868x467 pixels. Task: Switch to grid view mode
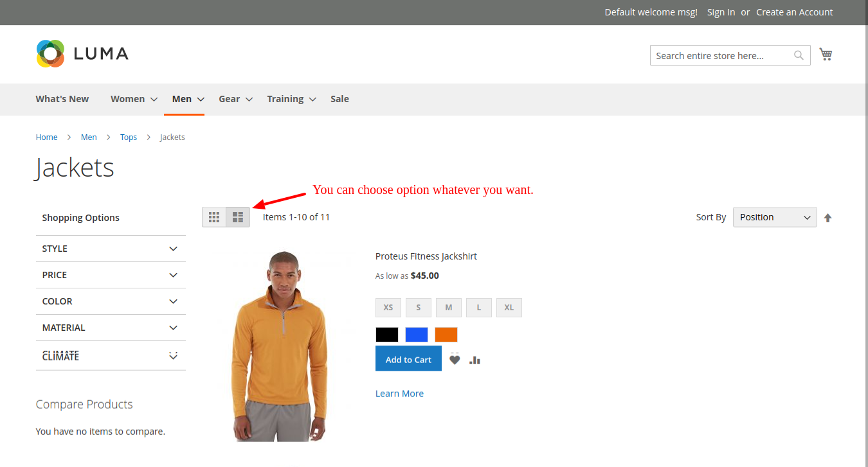coord(214,217)
